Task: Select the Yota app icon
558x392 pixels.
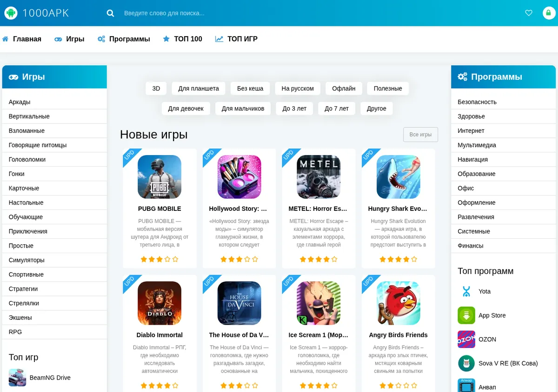Action: click(466, 291)
